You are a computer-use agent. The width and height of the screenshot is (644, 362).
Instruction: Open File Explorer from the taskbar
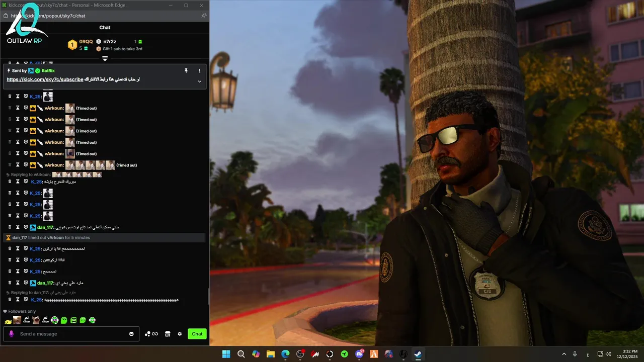(271, 354)
